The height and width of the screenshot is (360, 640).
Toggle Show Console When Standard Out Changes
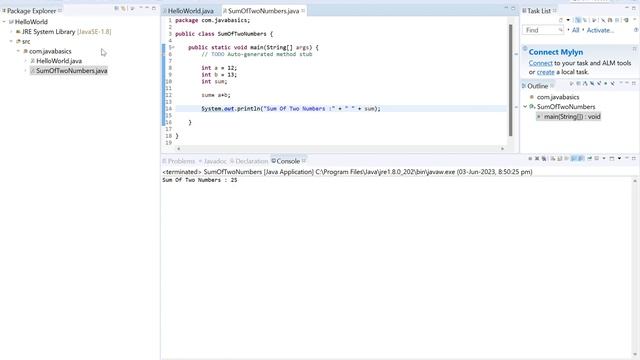click(573, 158)
